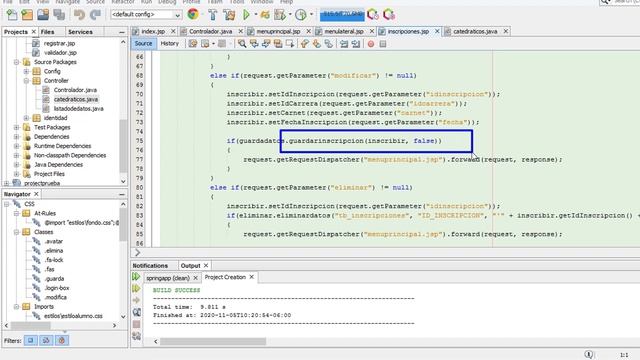The image size is (640, 360).
Task: Toggle Bookmark in the editor toolbar
Action: coord(329,44)
